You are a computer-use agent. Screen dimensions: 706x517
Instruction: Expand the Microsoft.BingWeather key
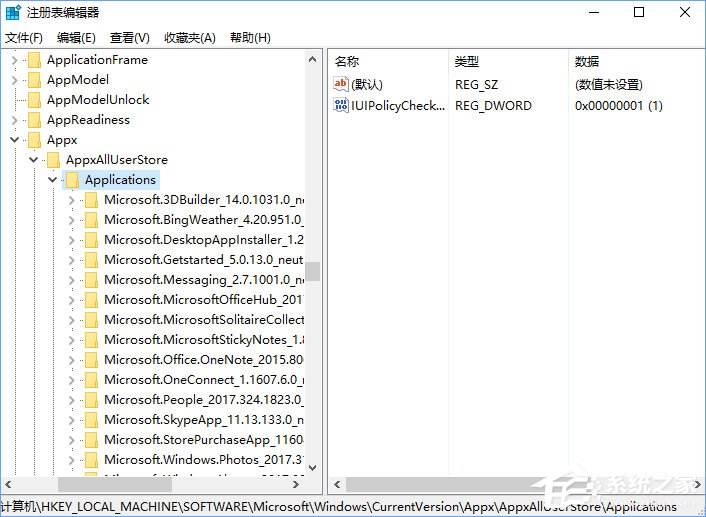(72, 220)
